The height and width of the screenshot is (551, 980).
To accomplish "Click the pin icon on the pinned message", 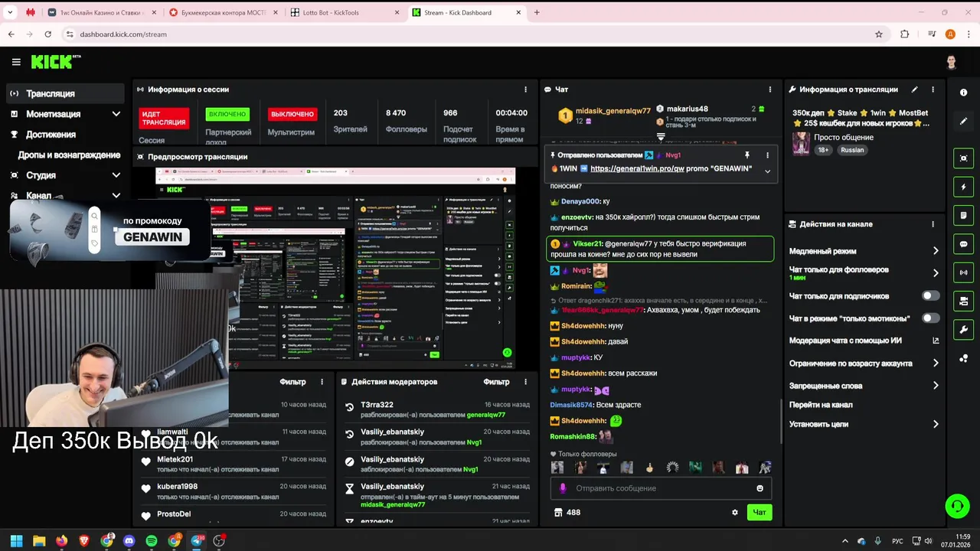I will (x=747, y=155).
